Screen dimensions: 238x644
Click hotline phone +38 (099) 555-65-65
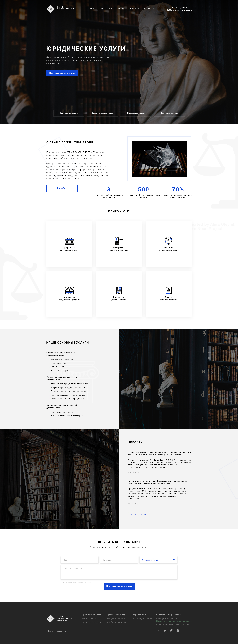point(143,618)
